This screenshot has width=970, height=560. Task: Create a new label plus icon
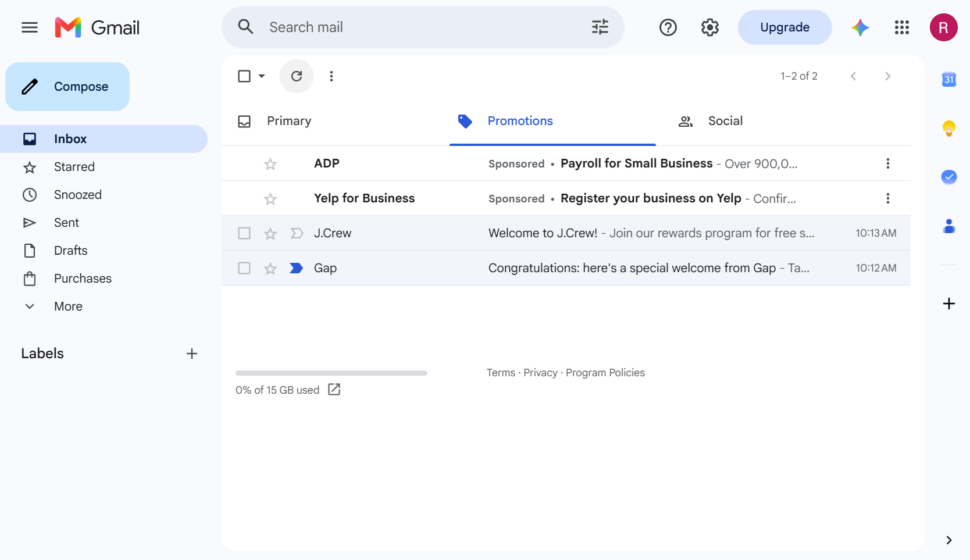tap(192, 354)
